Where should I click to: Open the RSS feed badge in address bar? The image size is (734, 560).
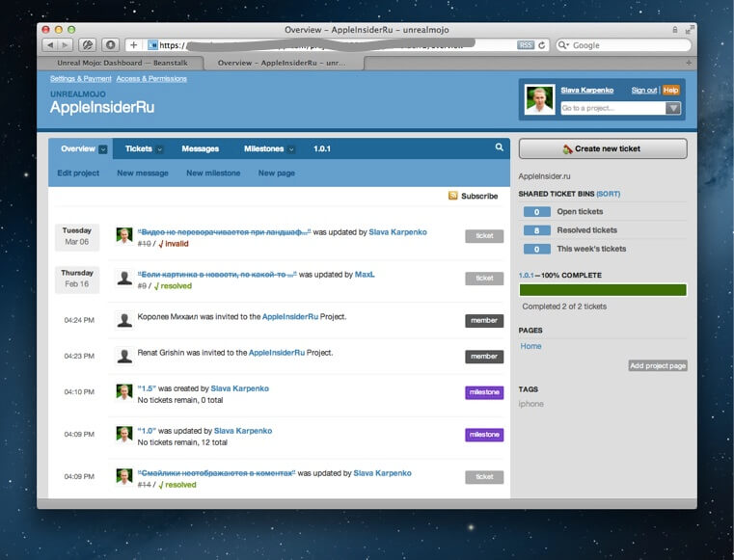point(526,45)
